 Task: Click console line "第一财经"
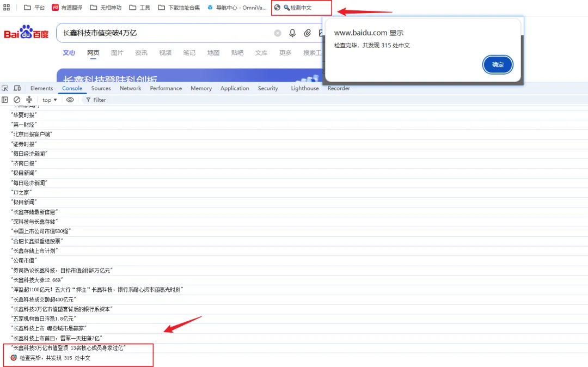pyautogui.click(x=24, y=125)
